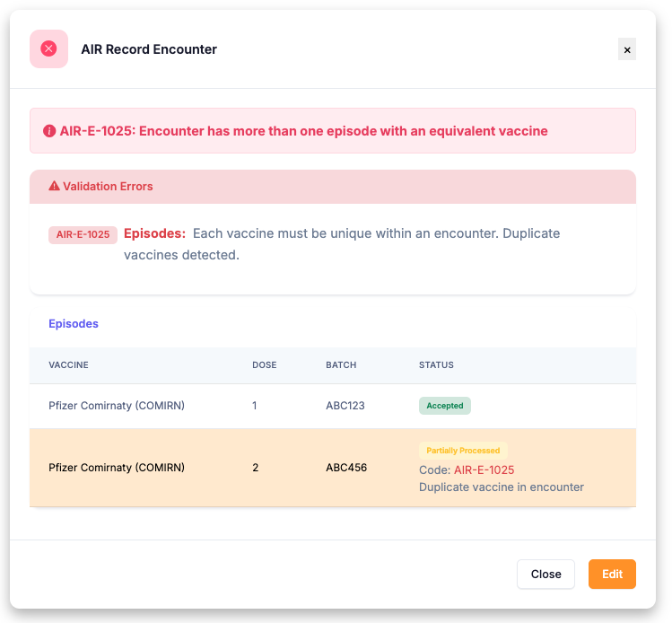This screenshot has height=623, width=672.
Task: Click the Validation Errors warning triangle
Action: pos(54,186)
